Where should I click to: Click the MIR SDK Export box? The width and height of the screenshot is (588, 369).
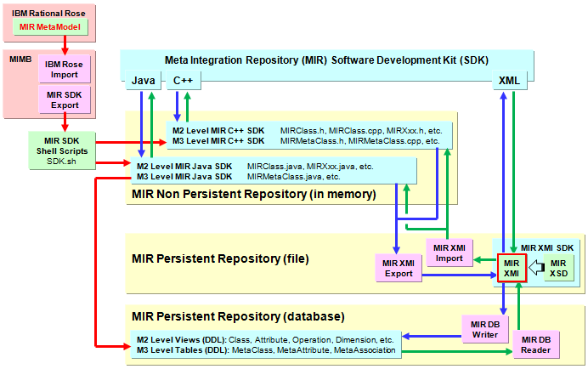coord(64,99)
